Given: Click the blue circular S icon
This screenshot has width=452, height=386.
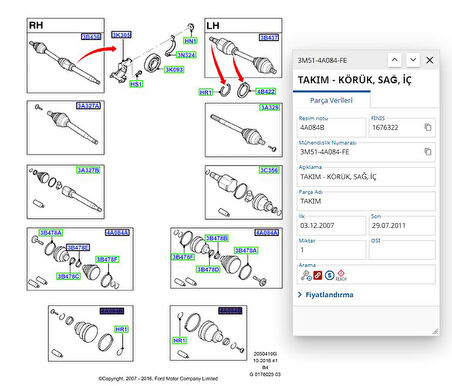Looking at the screenshot, I should pos(329,275).
